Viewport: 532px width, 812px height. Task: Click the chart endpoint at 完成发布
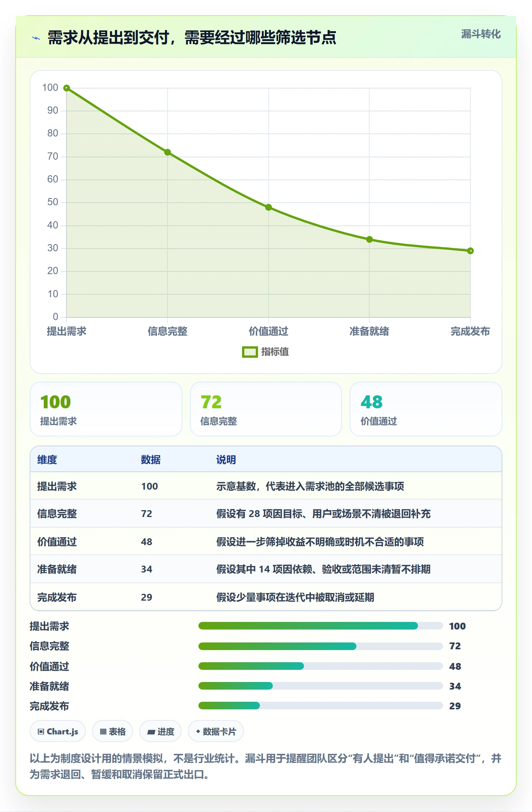coord(470,251)
